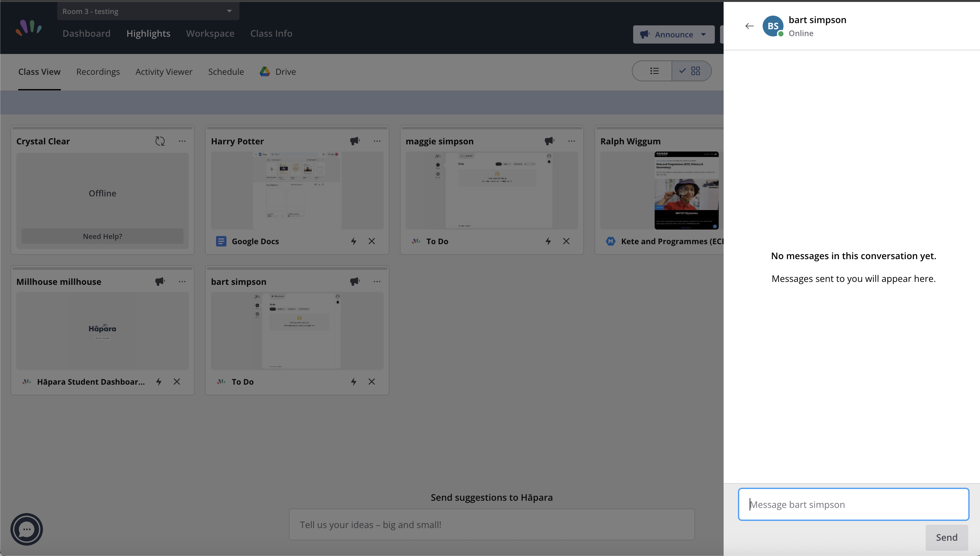The width and height of the screenshot is (980, 556).
Task: Announce to Millhouse millhouse via megaphone icon
Action: click(x=160, y=282)
